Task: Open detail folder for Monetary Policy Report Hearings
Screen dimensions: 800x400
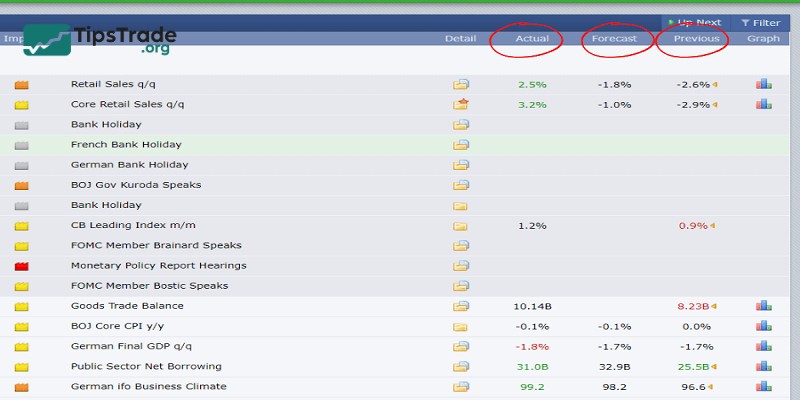Action: click(x=461, y=266)
